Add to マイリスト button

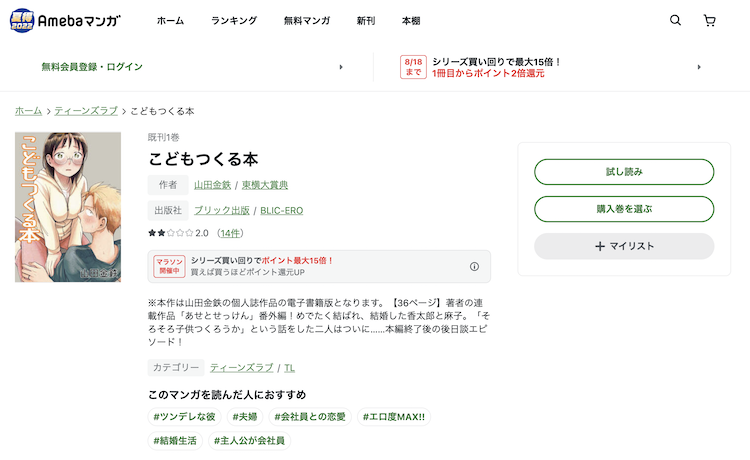[x=624, y=246]
